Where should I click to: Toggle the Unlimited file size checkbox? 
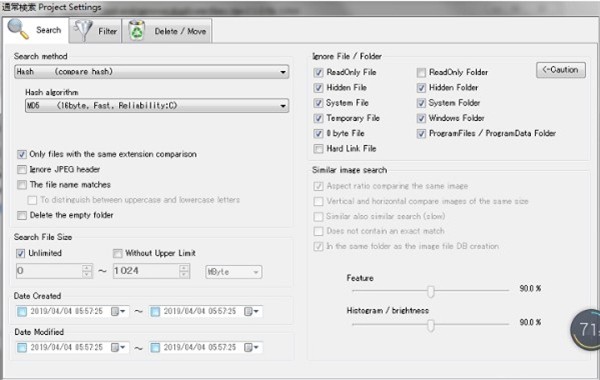point(20,253)
